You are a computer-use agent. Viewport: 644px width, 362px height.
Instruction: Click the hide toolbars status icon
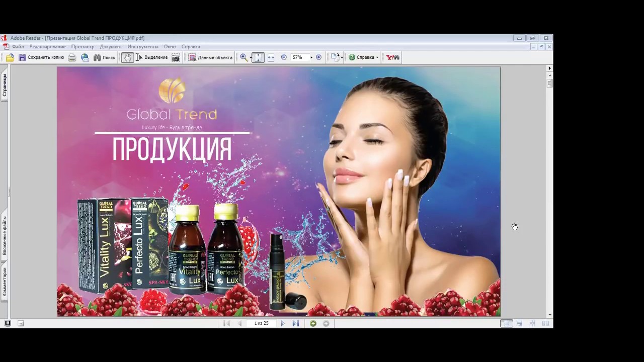point(21,323)
